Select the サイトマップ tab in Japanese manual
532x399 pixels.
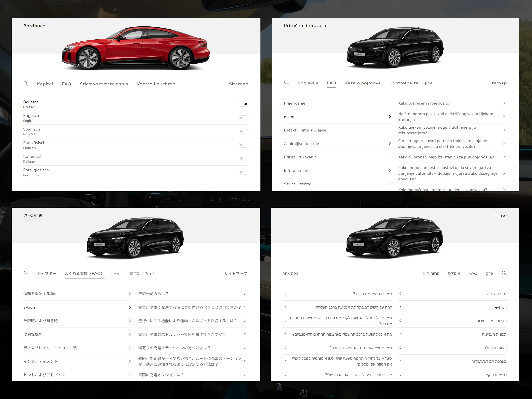[x=236, y=273]
